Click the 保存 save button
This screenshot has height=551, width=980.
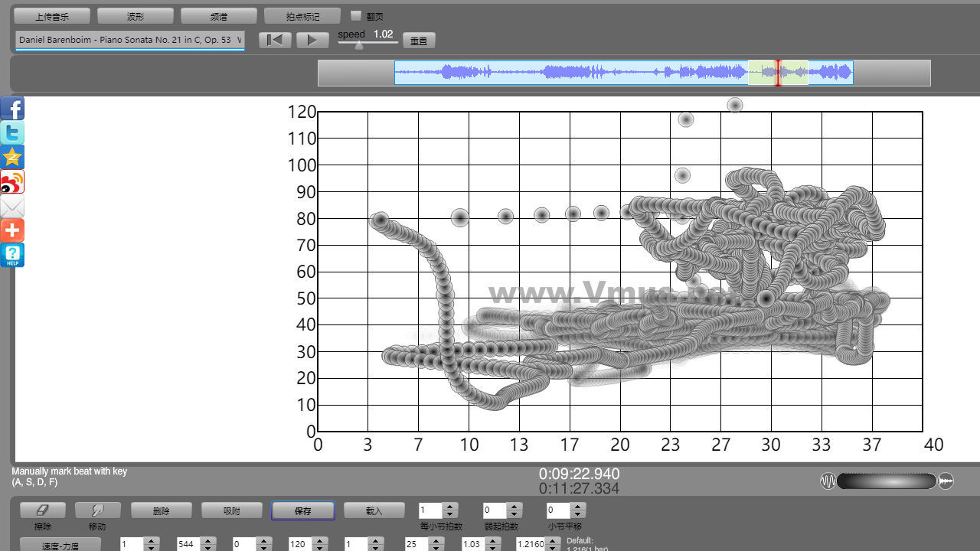[302, 510]
